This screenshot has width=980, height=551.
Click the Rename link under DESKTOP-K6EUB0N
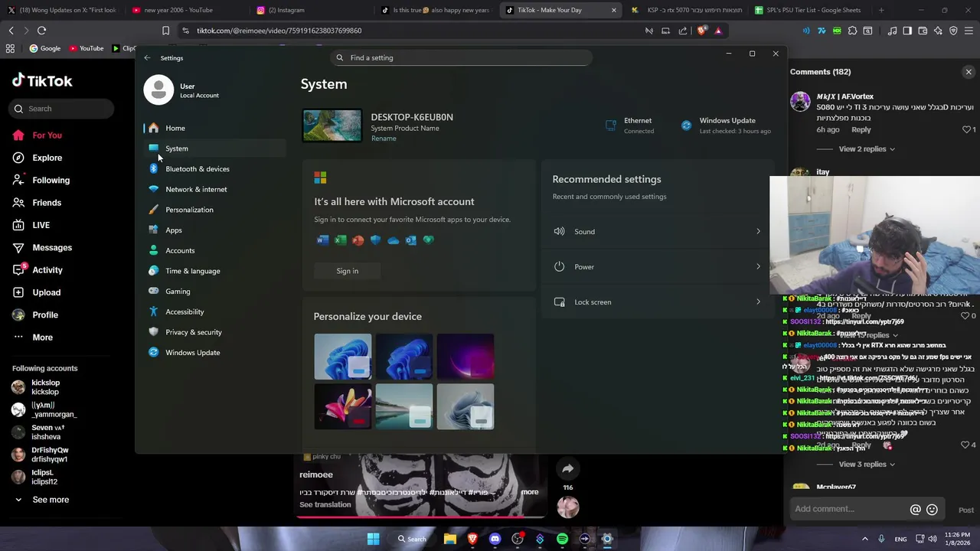point(384,139)
